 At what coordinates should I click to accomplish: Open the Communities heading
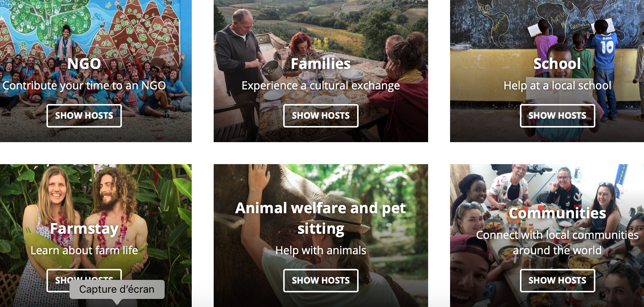pos(557,213)
